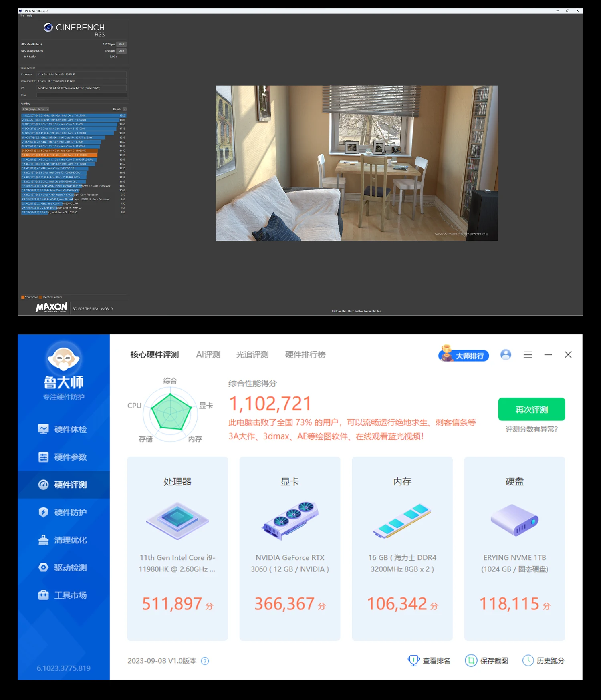The width and height of the screenshot is (601, 700).
Task: Open the File menu in Cinebench
Action: [x=22, y=16]
